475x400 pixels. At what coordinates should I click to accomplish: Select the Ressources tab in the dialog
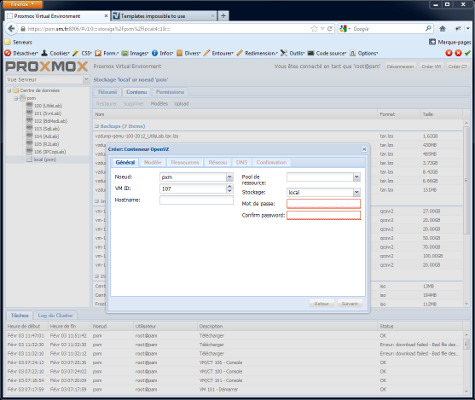click(x=185, y=162)
